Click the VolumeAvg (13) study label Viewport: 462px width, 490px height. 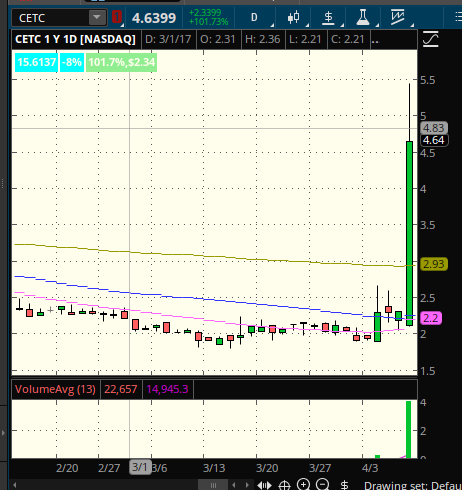[55, 389]
